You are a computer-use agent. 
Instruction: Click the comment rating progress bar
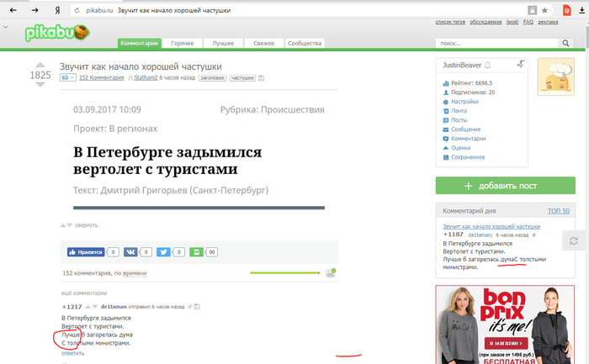coord(285,272)
